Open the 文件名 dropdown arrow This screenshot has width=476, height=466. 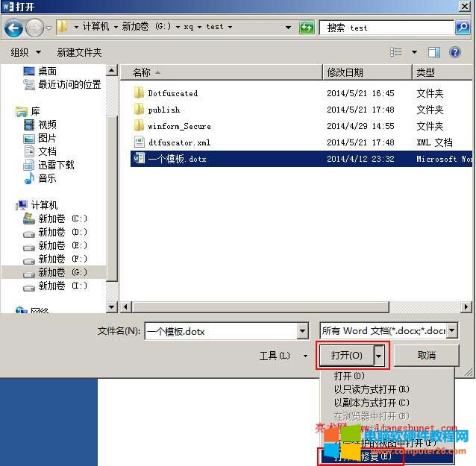pos(303,331)
